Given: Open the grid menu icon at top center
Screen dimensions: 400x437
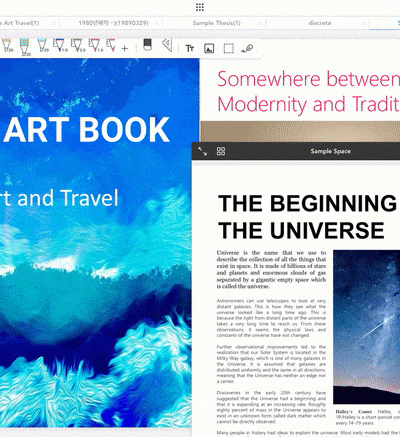Looking at the screenshot, I should click(x=200, y=7).
